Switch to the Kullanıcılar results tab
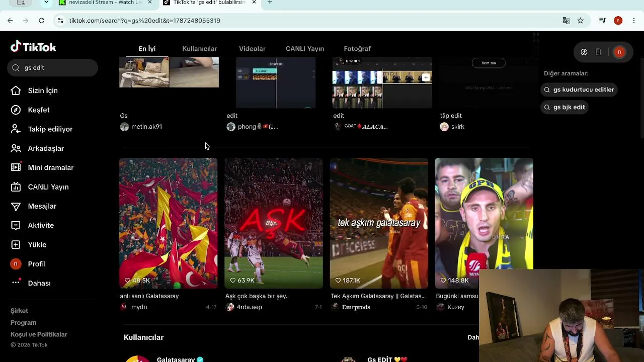This screenshot has height=362, width=644. coord(200,49)
